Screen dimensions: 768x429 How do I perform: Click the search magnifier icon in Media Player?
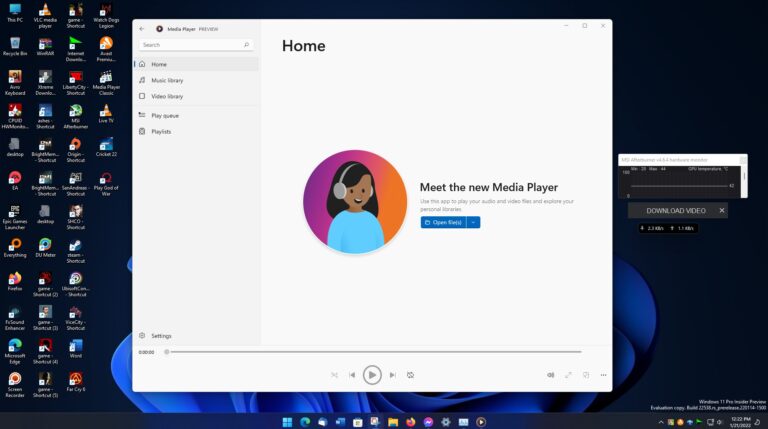246,45
